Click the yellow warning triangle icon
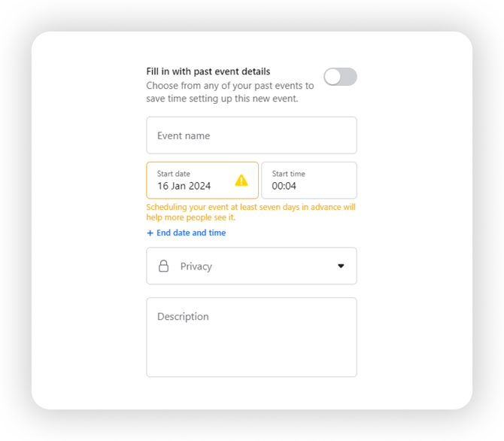This screenshot has width=504, height=441. (241, 181)
